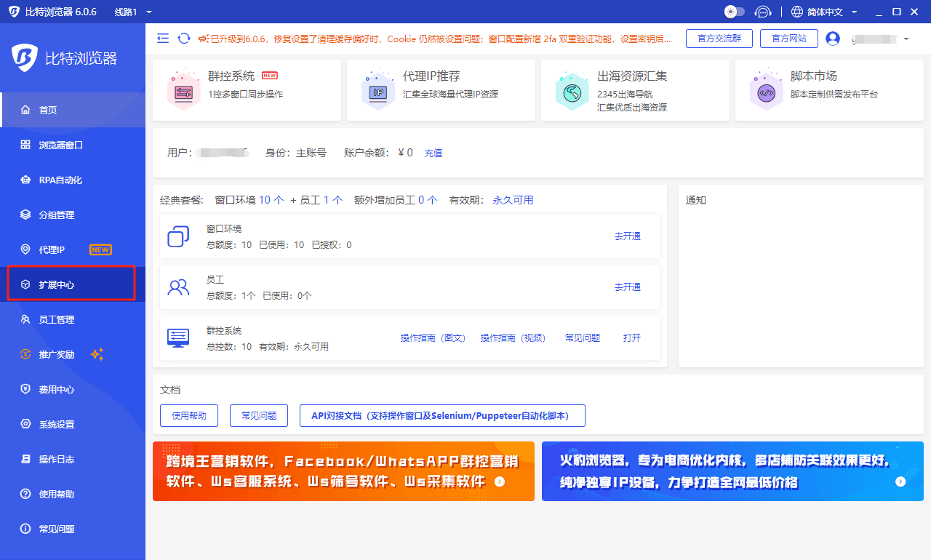This screenshot has width=931, height=560.
Task: Open the 脚本市场 card icon
Action: point(766,89)
